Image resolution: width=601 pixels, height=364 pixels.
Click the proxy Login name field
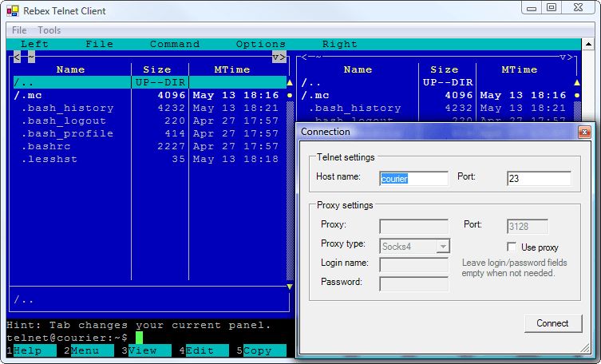coord(413,264)
